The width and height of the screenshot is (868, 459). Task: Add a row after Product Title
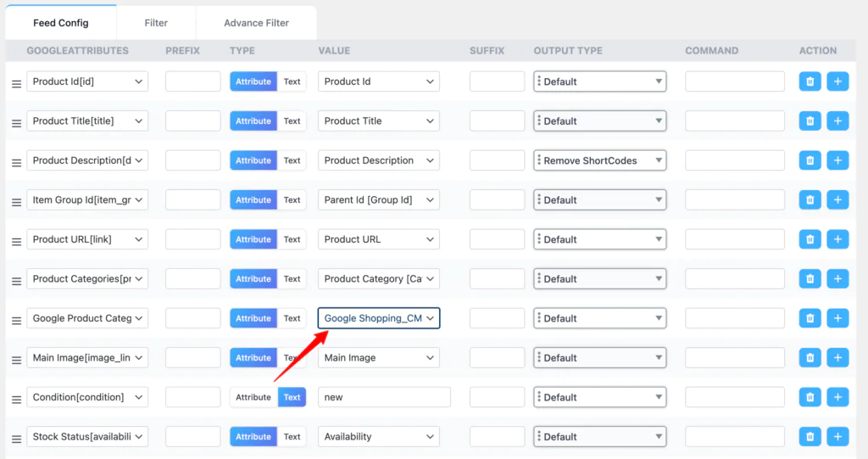pyautogui.click(x=837, y=120)
